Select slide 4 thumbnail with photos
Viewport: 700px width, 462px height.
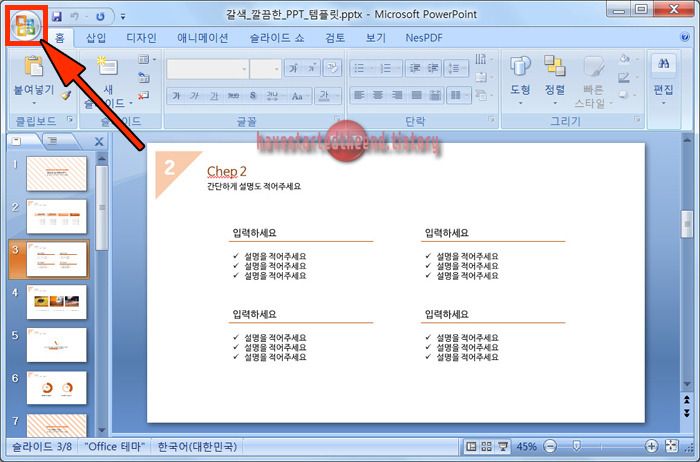coord(56,302)
